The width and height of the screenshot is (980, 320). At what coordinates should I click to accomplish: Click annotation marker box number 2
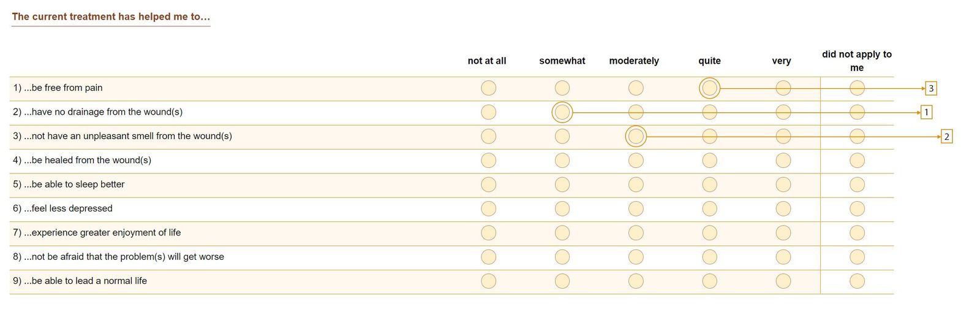coord(946,137)
